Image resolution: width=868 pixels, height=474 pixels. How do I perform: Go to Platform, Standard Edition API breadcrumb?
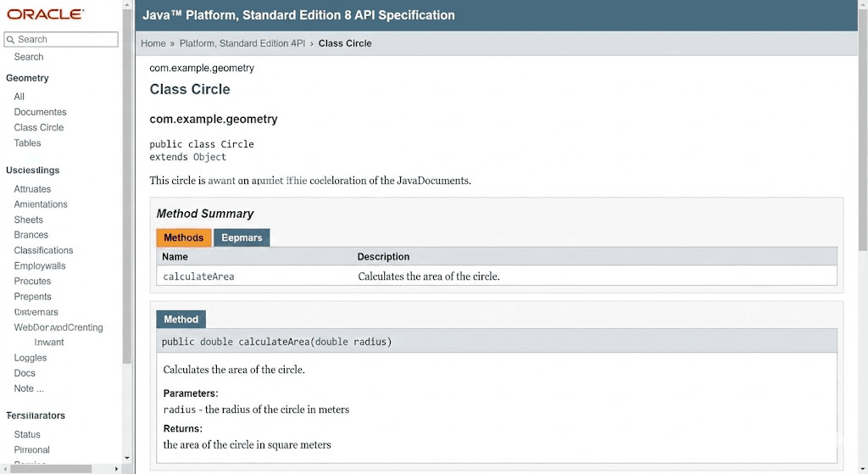[242, 43]
